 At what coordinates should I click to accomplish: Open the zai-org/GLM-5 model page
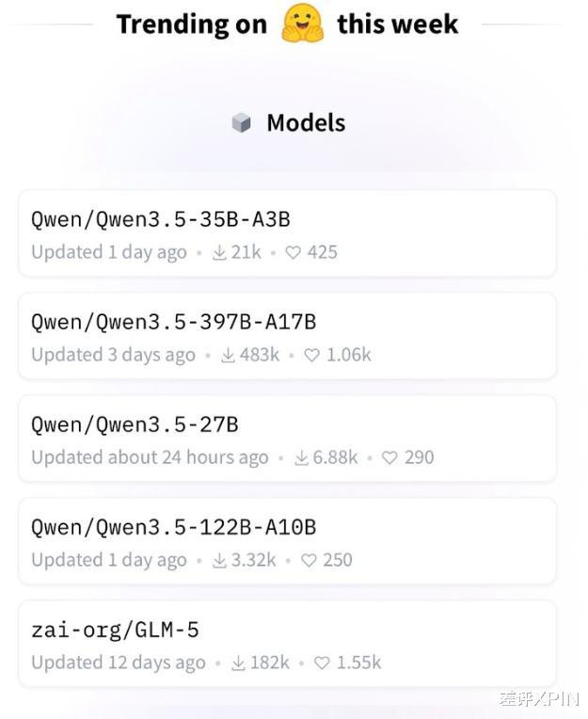pos(115,630)
